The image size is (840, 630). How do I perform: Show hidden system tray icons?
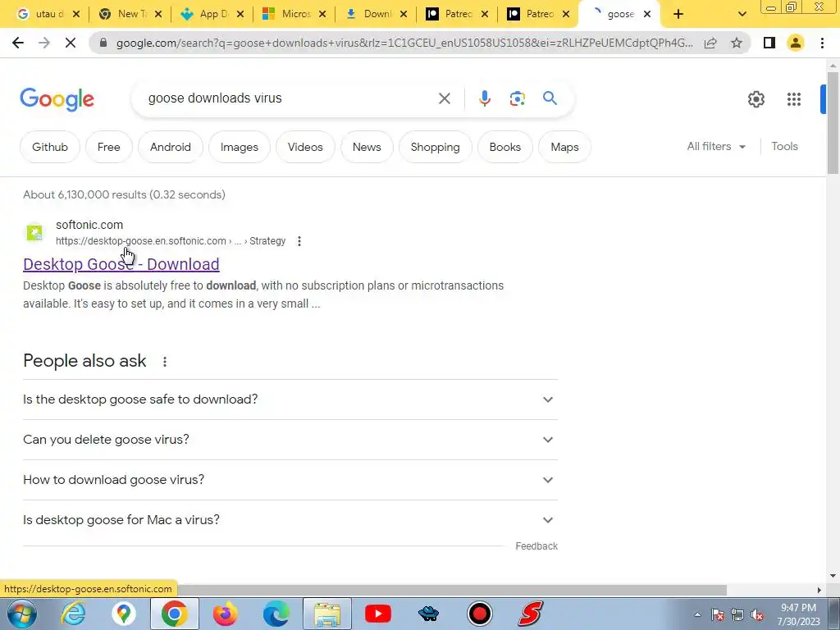[x=697, y=614]
